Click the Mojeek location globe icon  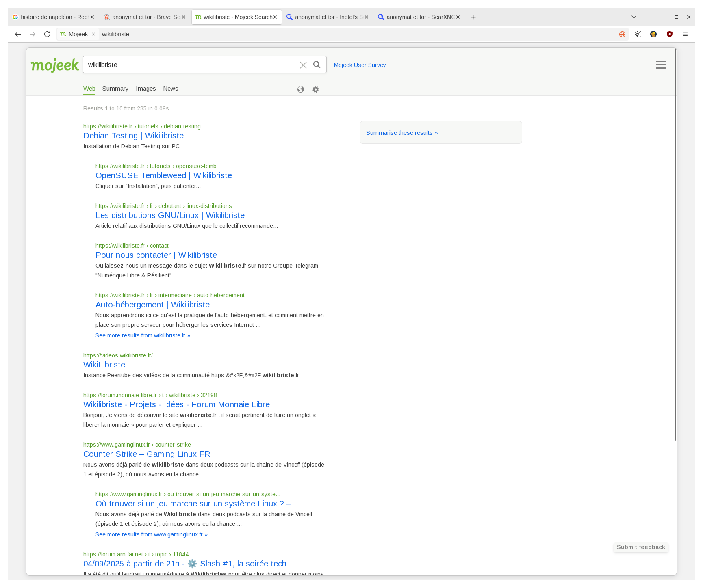301,89
